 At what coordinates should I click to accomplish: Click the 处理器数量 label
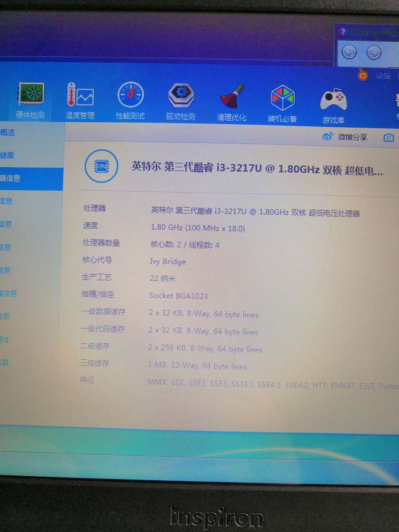101,243
